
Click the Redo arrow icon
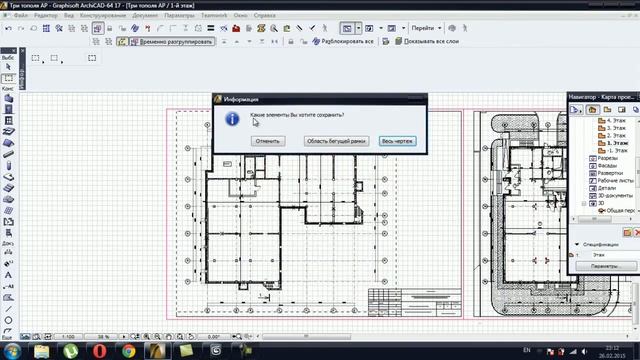pos(21,29)
